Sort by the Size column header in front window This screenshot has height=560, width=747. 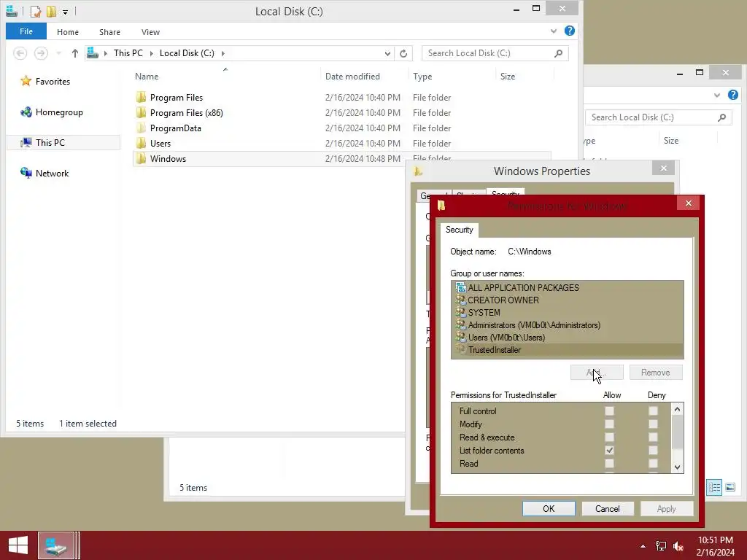(508, 76)
